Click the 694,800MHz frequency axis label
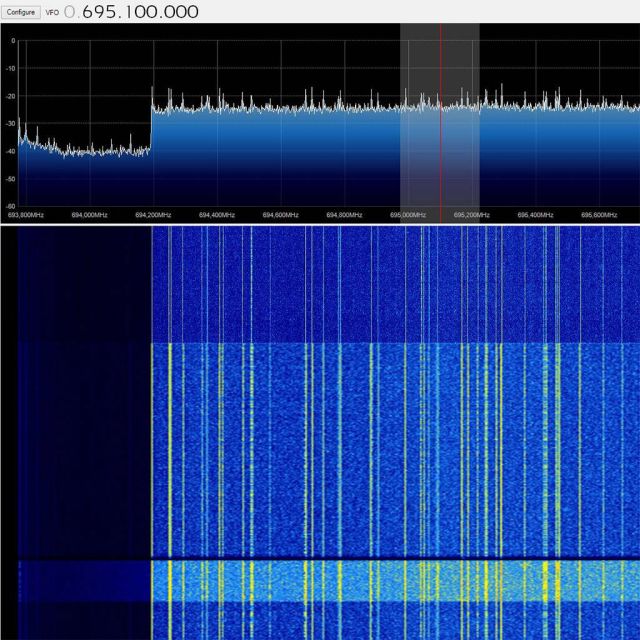 point(345,214)
